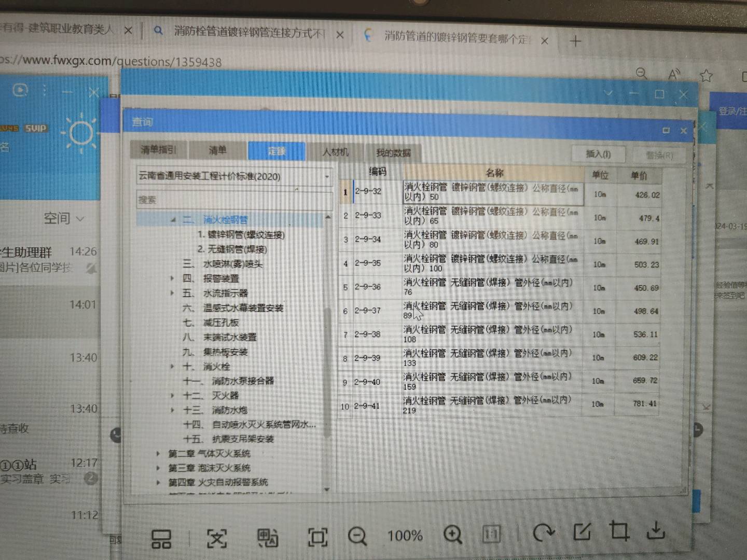Viewport: 747px width, 560px height.
Task: Select the crop tool icon
Action: pos(619,531)
